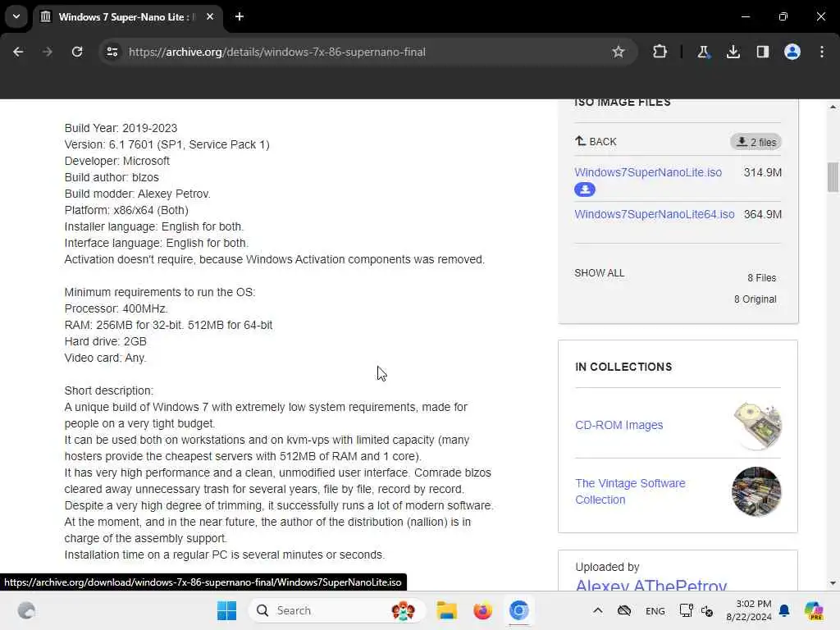The image size is (840, 630).
Task: Click the muted volume icon in tray
Action: tap(707, 610)
